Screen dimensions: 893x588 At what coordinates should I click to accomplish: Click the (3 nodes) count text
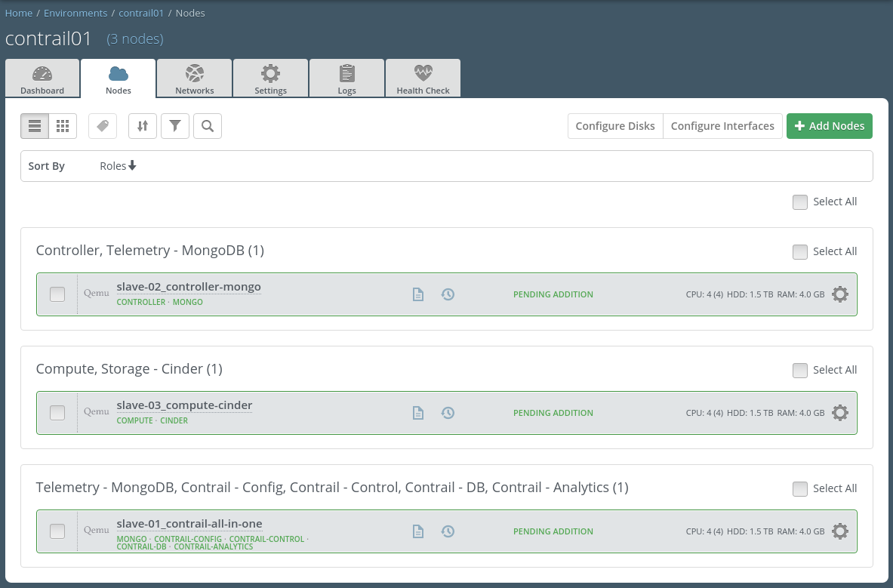coord(135,38)
